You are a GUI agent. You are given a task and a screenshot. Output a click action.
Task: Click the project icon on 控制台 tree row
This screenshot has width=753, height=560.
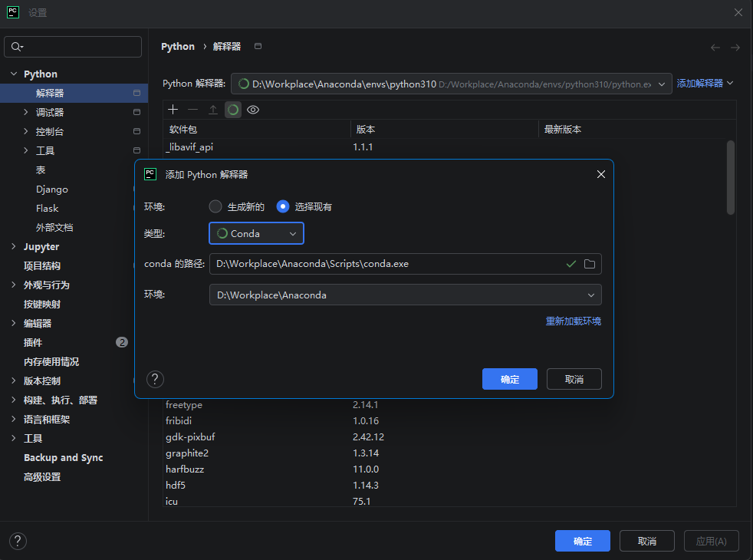pyautogui.click(x=136, y=131)
